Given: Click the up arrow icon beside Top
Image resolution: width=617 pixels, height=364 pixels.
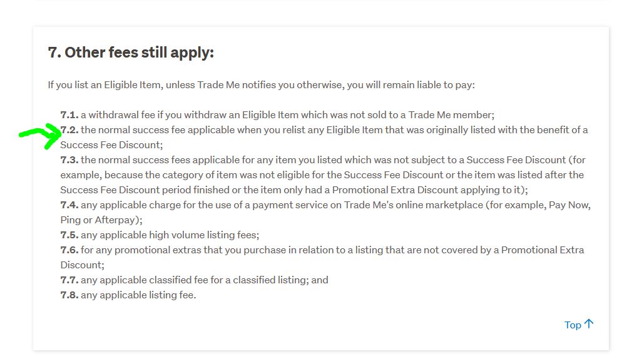Looking at the screenshot, I should coord(588,324).
